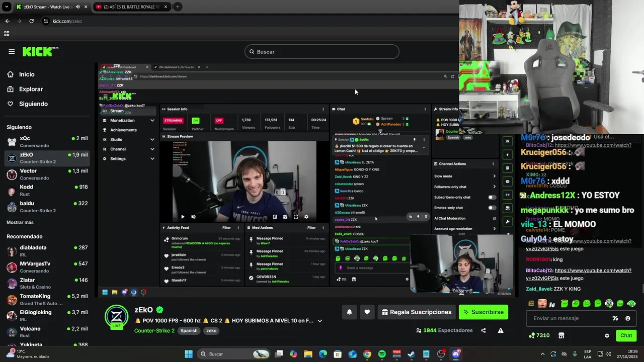This screenshot has height=362, width=644.
Task: Click the share stream icon
Action: tap(484, 330)
